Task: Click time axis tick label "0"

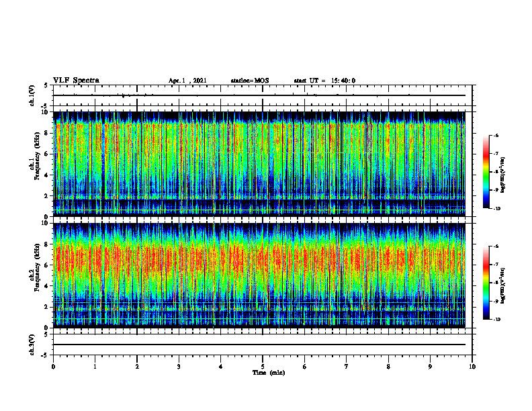Action: (53, 367)
